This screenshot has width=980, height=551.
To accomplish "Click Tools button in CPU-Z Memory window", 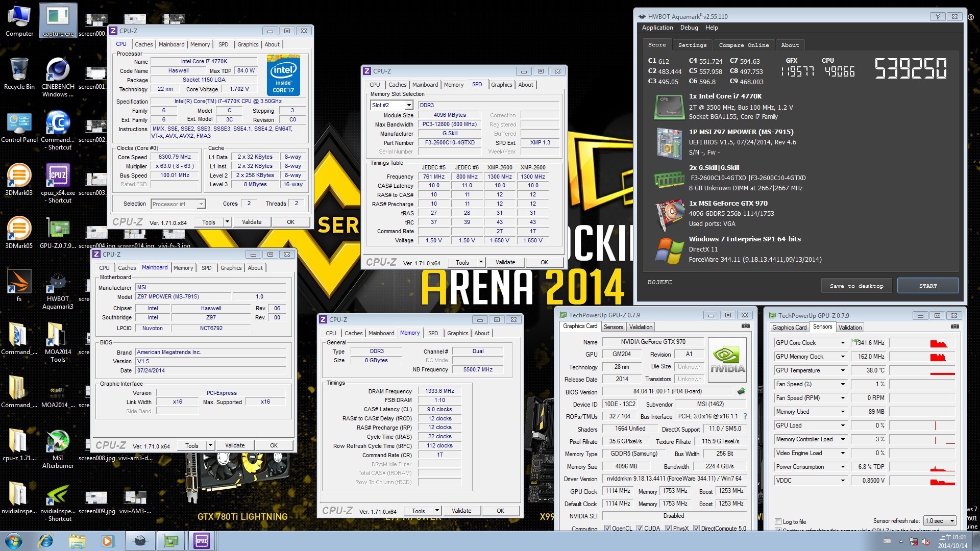I will click(x=419, y=511).
